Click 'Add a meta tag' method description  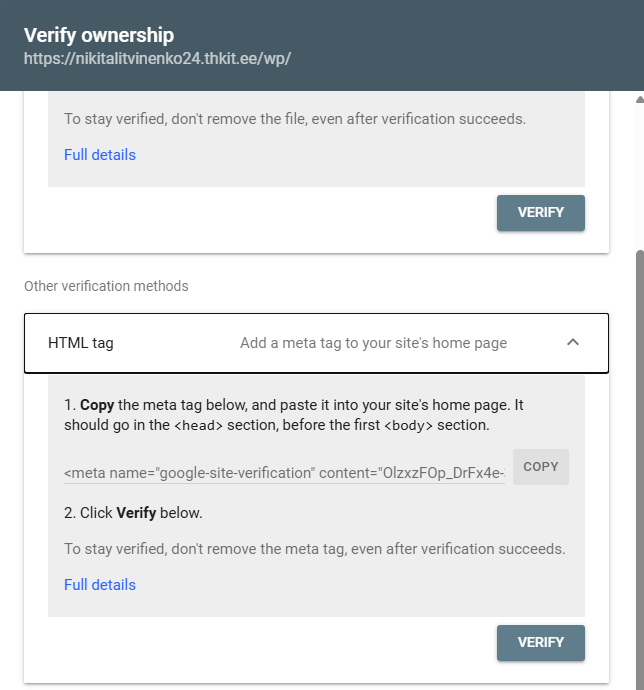coord(373,343)
